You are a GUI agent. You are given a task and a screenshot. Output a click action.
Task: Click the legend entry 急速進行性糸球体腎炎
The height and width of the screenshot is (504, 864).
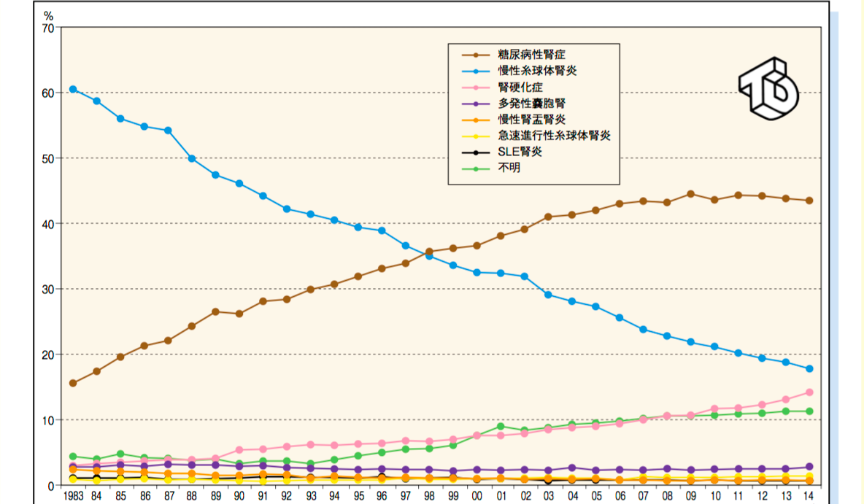point(554,136)
